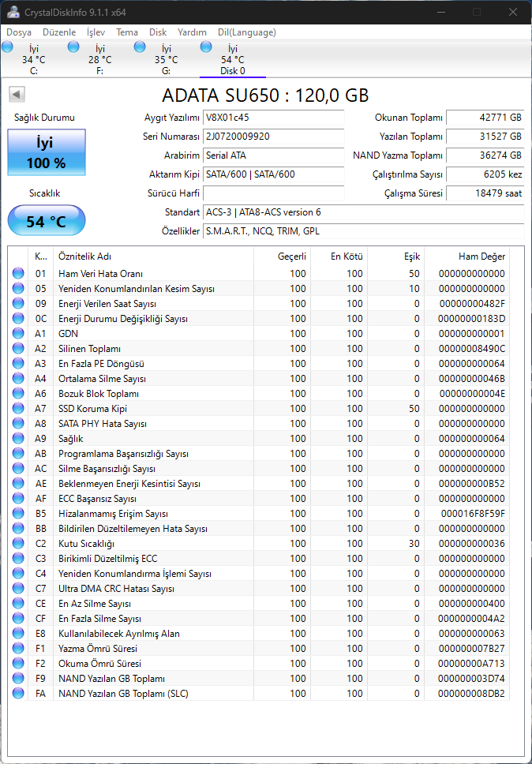The height and width of the screenshot is (764, 532).
Task: Click the Seri Numarası field
Action: tap(273, 137)
